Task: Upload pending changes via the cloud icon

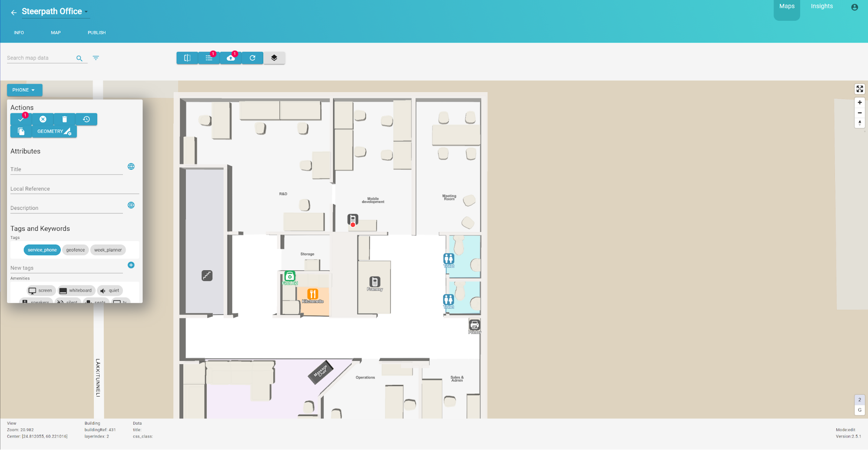Action: coord(230,58)
